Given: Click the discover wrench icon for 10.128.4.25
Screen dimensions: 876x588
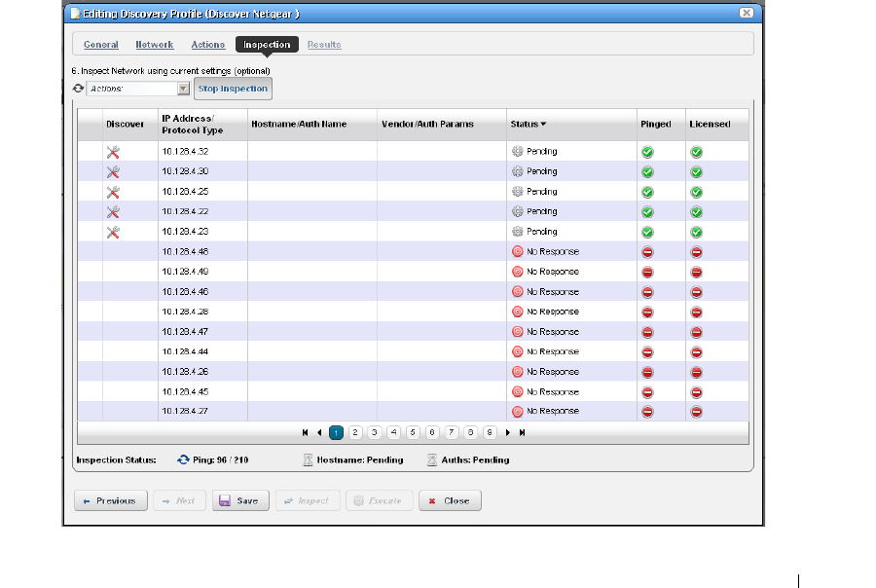Looking at the screenshot, I should 113,193.
